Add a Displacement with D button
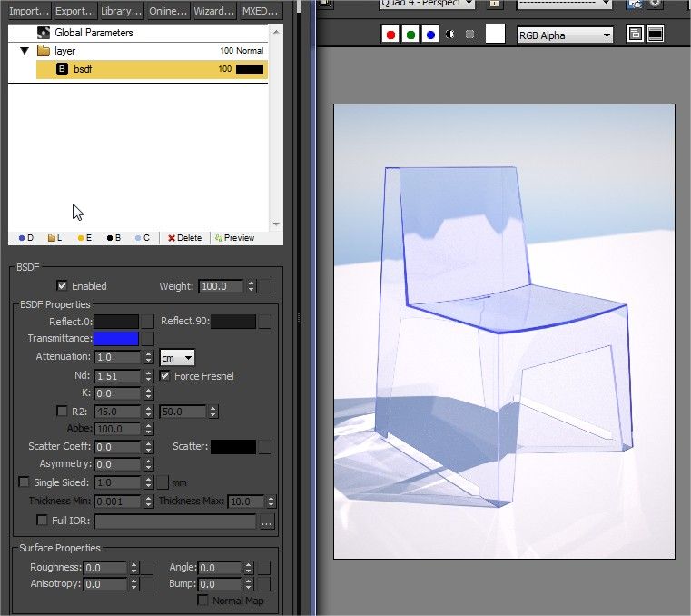Viewport: 691px width, 616px height. click(26, 238)
